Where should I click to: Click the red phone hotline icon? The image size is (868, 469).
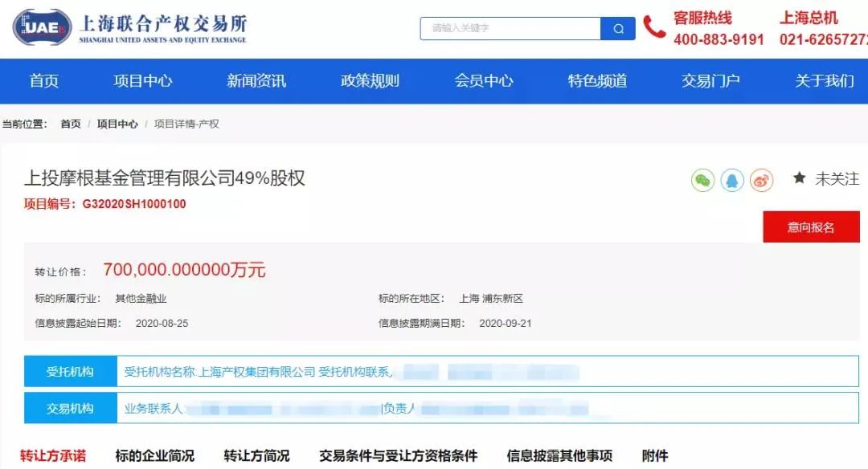tap(654, 27)
